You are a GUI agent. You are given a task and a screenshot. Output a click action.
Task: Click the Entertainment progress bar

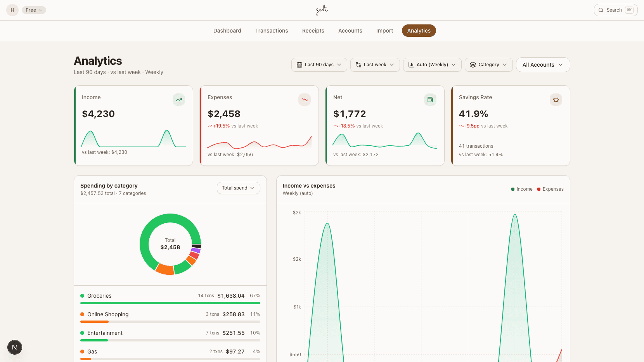[x=170, y=340]
